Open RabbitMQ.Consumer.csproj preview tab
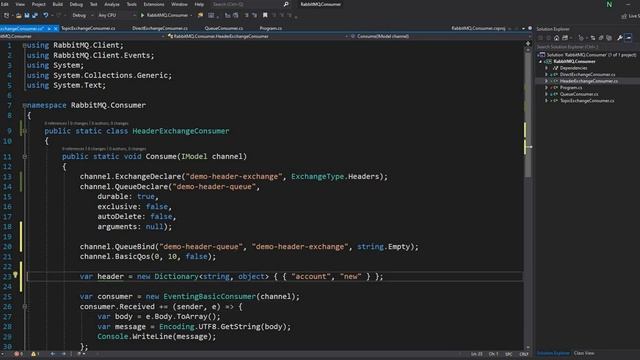This screenshot has width=640, height=360. click(x=478, y=29)
